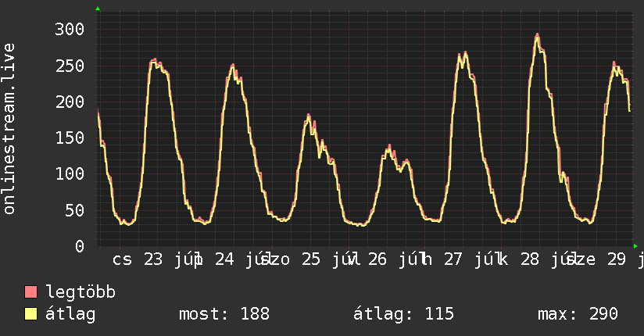Click the yellow átlag legend swatch
The image size is (644, 336).
30,314
